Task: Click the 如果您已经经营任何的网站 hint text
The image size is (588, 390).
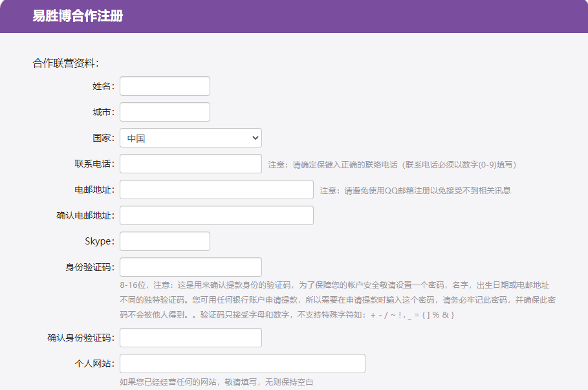Action: click(x=216, y=382)
